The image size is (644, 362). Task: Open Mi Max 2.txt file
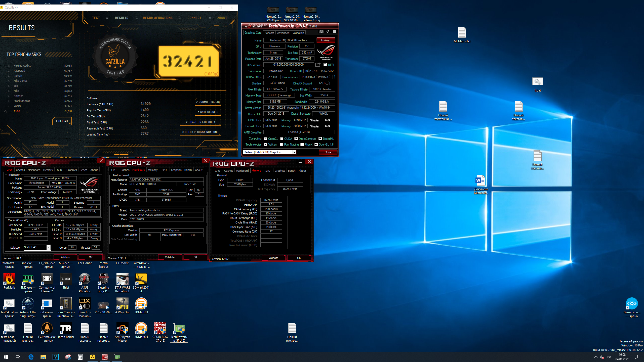[x=462, y=35]
